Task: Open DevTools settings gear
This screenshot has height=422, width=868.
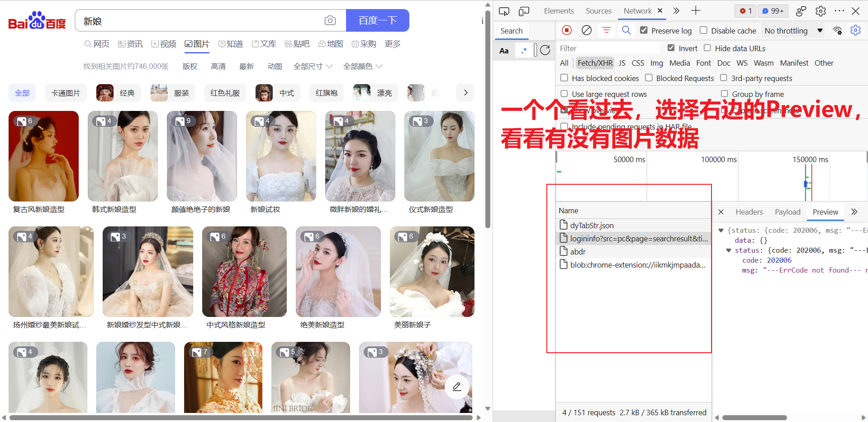Action: pos(821,11)
